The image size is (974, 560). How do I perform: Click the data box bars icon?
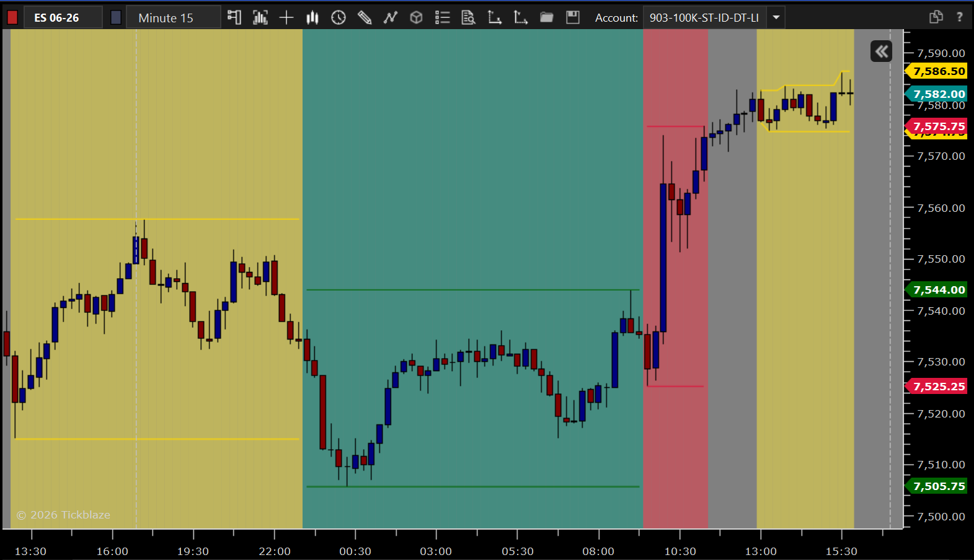pos(260,17)
